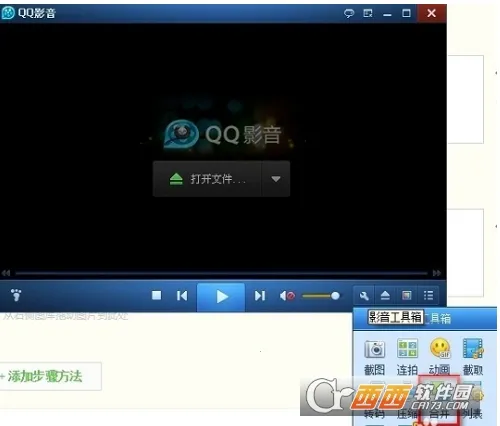Select the 截取 clip tool
Image resolution: width=500 pixels, height=426 pixels.
coord(473,357)
